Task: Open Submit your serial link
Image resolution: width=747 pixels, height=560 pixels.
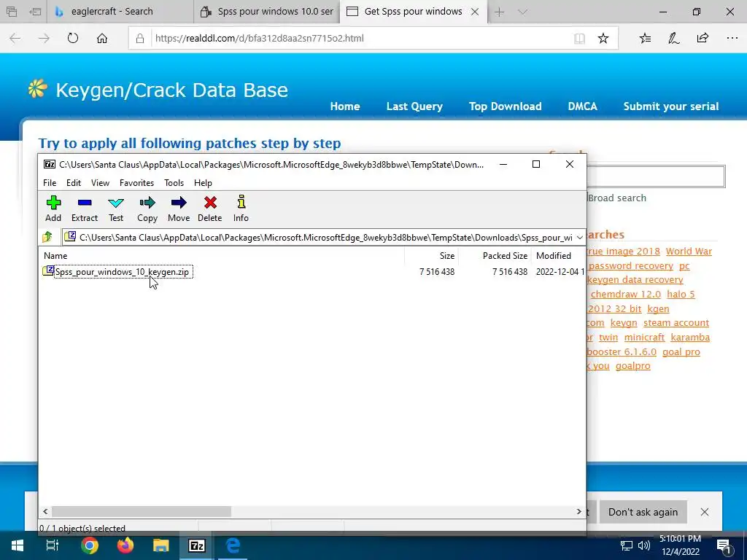Action: coord(671,106)
